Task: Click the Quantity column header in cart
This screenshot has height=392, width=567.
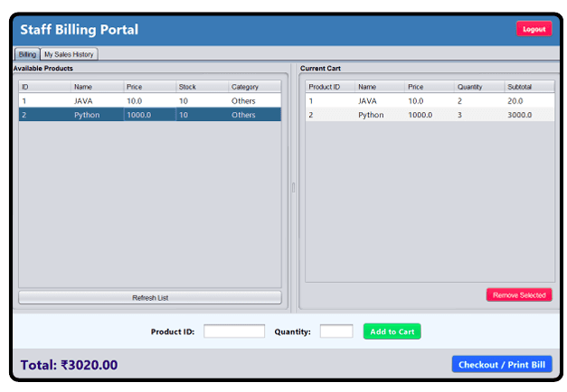Action: 478,87
